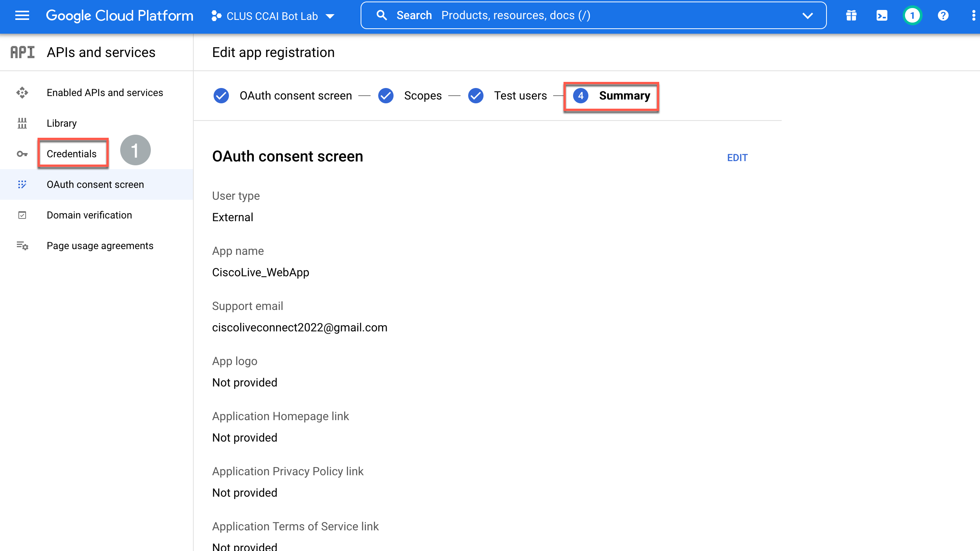Click the CiscoLive_WebApp app name
This screenshot has height=551, width=980.
pos(260,272)
